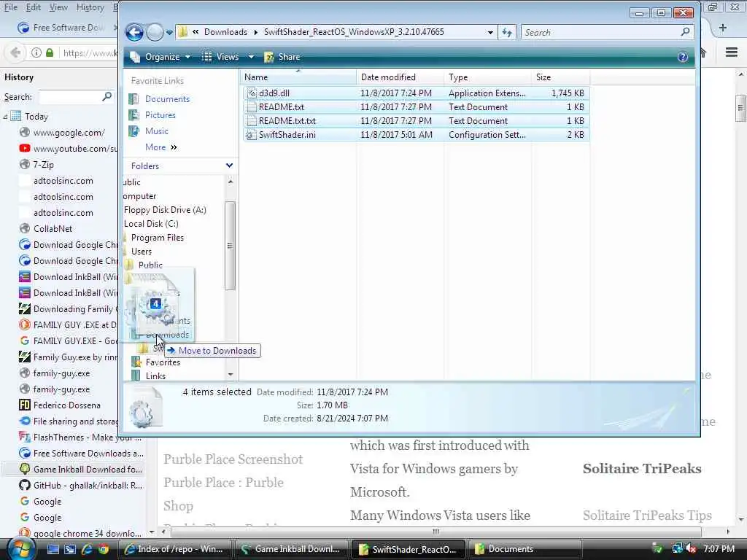Click Purble Place Screenshot link

(x=233, y=459)
